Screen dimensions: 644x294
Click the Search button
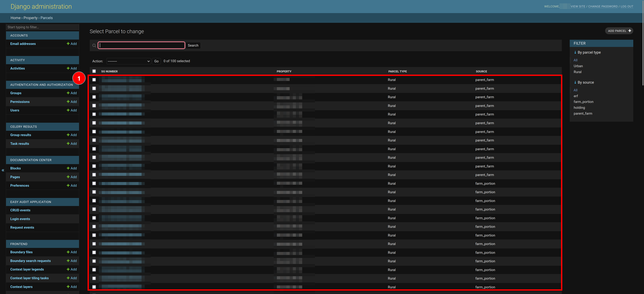coord(193,45)
